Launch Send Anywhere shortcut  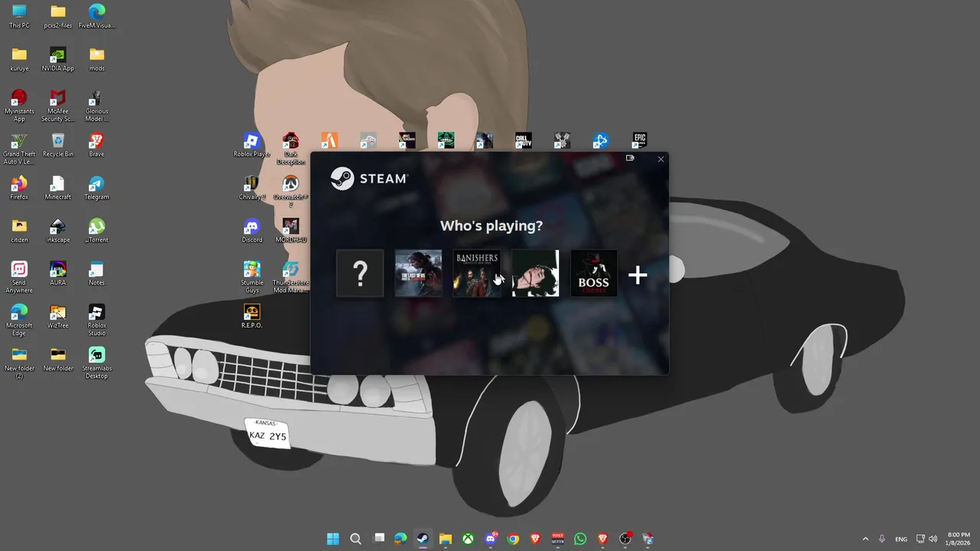(19, 277)
